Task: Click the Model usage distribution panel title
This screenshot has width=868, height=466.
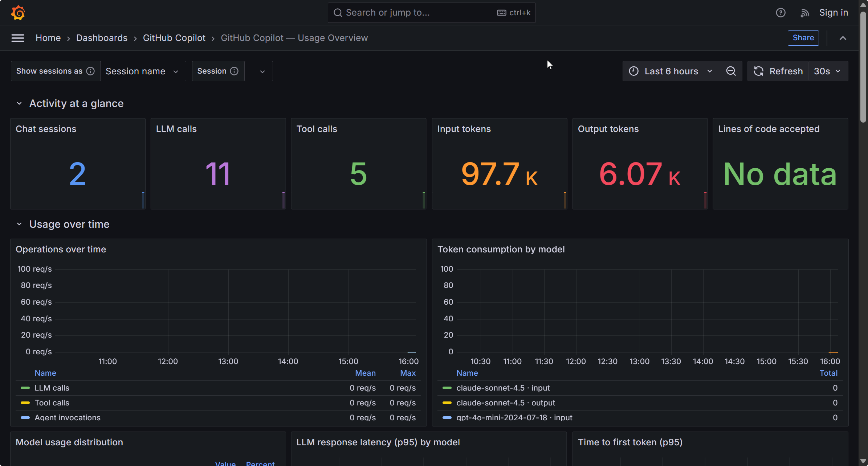Action: [69, 442]
